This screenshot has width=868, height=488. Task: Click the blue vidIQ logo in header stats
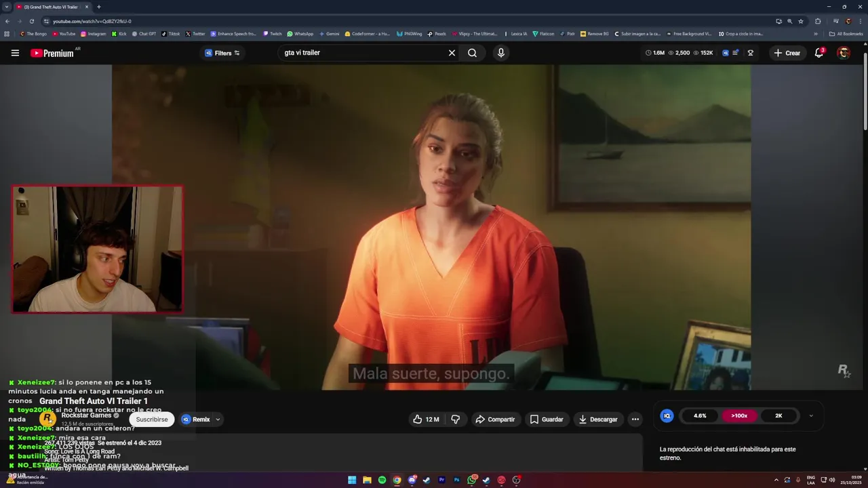[x=725, y=53]
